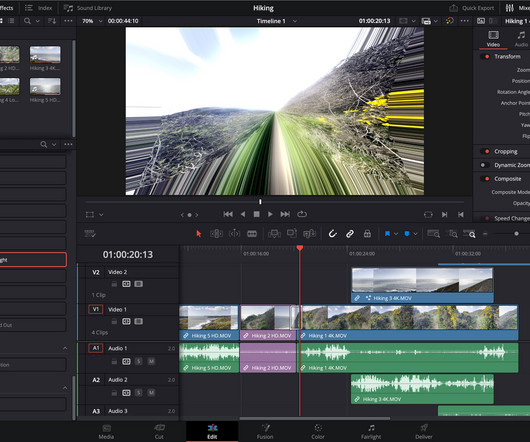This screenshot has height=442, width=530.
Task: Move the viewer scrubber bar handle
Action: coord(260,202)
